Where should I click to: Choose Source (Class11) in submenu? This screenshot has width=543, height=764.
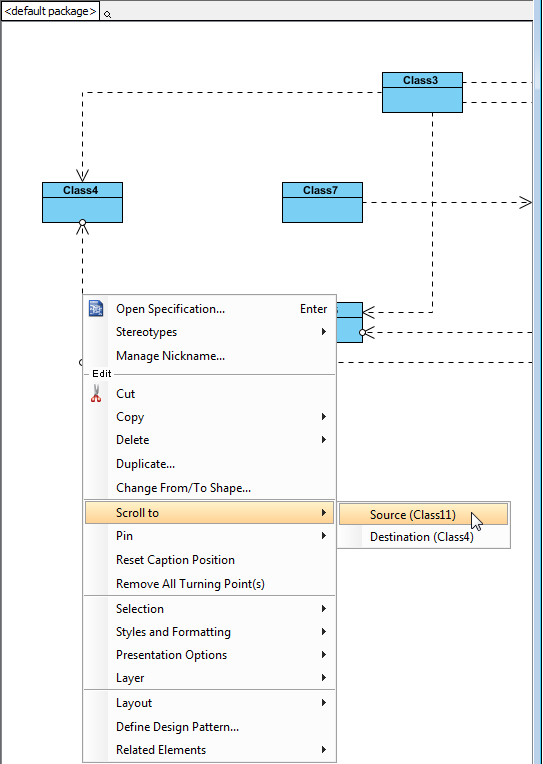(424, 515)
